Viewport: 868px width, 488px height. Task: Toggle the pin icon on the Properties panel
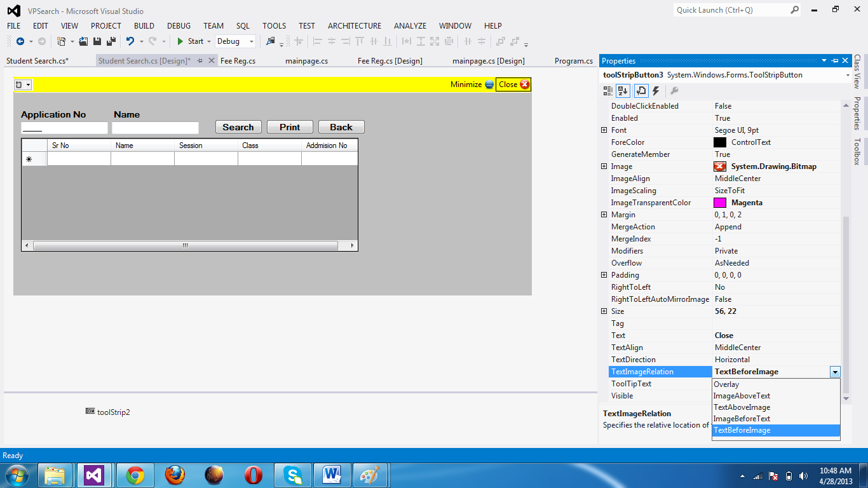(834, 60)
